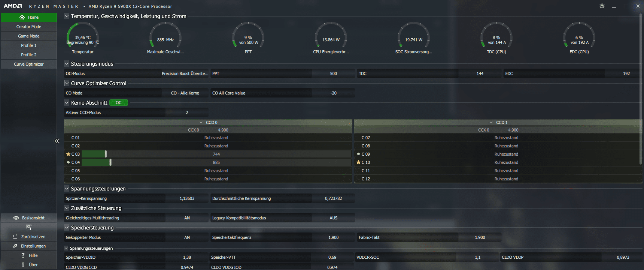Click the Temperatur gauge
The width and height of the screenshot is (644, 270).
click(83, 38)
